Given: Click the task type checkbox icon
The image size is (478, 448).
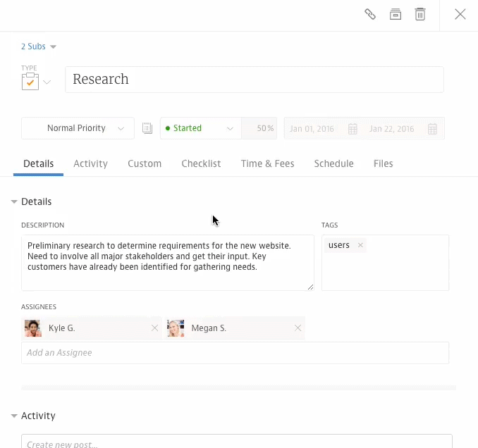Looking at the screenshot, I should coord(30,82).
